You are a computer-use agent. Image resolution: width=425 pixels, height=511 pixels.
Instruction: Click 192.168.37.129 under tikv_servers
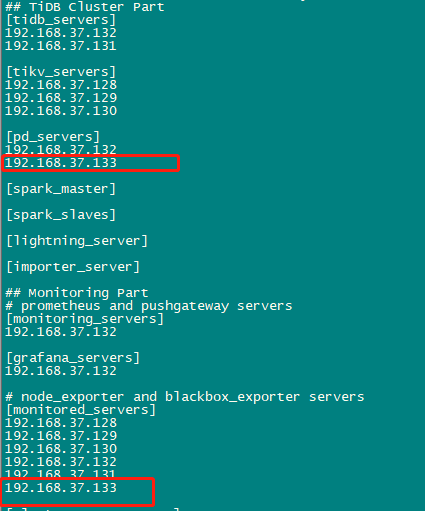[61, 98]
